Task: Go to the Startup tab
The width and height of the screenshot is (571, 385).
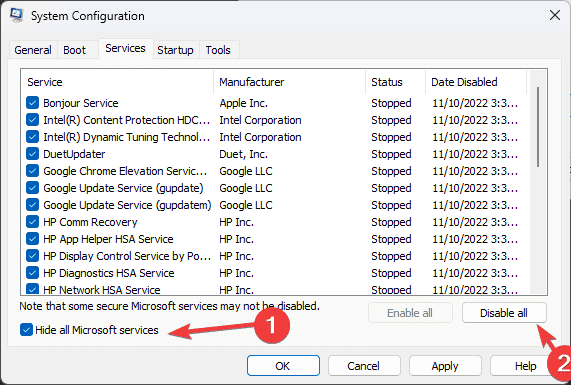Action: [x=175, y=50]
